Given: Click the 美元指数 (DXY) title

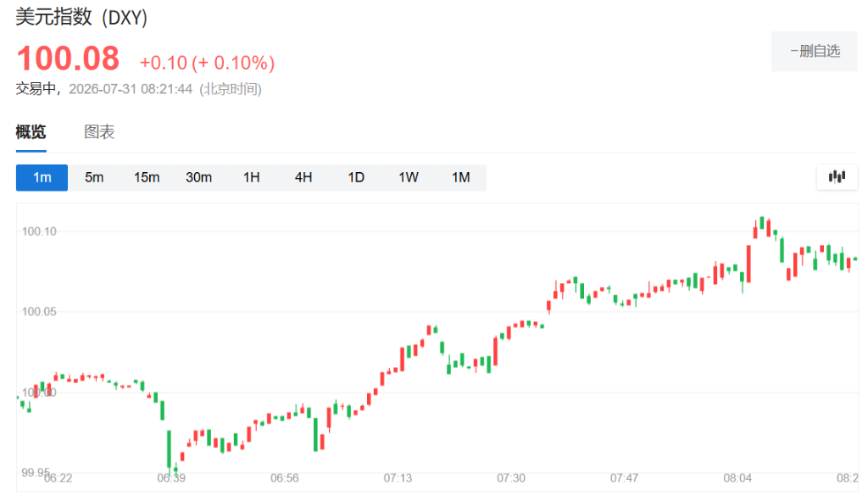Looking at the screenshot, I should (x=81, y=17).
